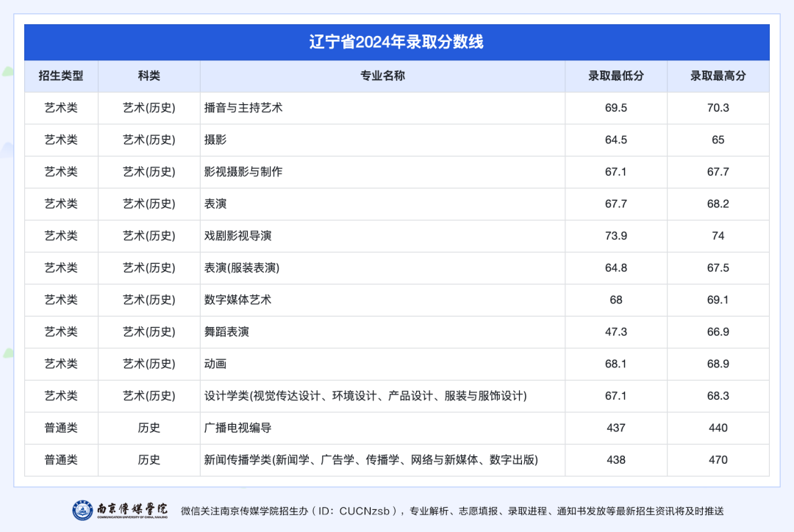Screen dimensions: 794x532
Task: Click the highest score 68.3
Action: click(x=718, y=396)
